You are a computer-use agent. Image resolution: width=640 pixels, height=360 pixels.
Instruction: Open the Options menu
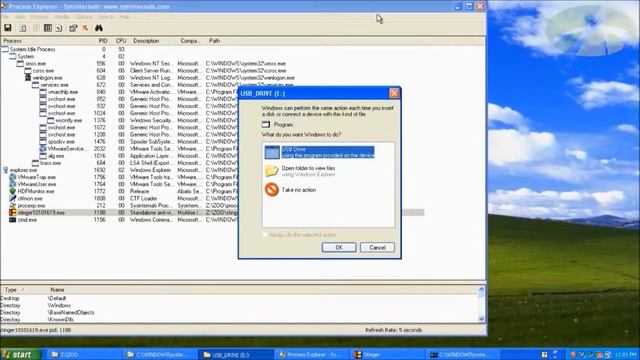pos(83,17)
